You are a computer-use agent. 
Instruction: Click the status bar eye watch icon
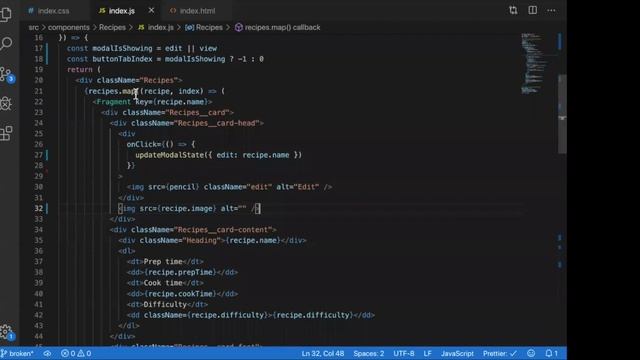(47, 353)
